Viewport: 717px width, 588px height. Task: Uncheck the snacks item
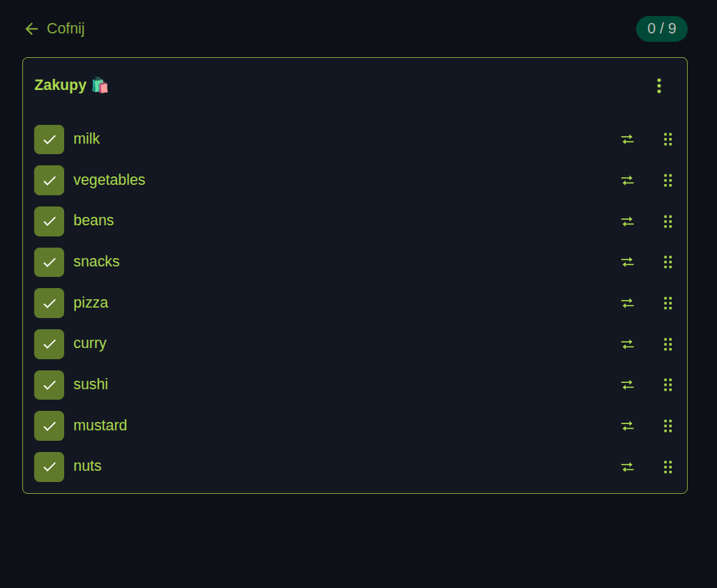coord(49,262)
